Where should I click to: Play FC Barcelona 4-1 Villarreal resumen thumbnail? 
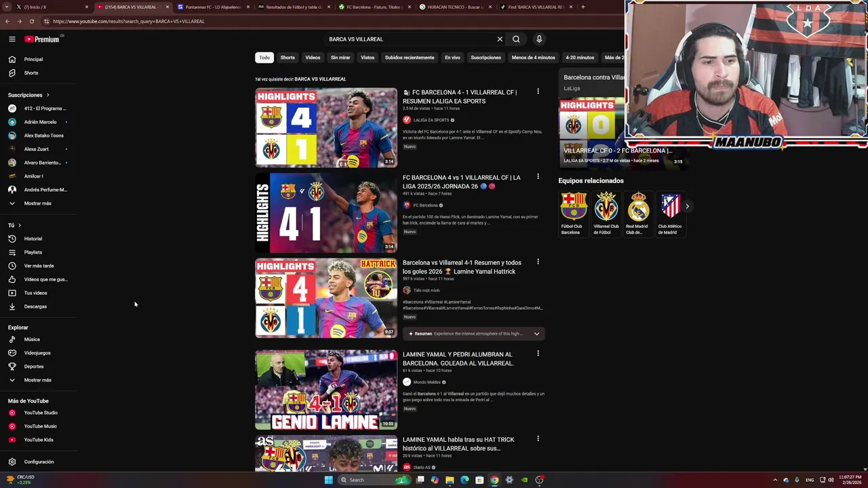point(326,127)
